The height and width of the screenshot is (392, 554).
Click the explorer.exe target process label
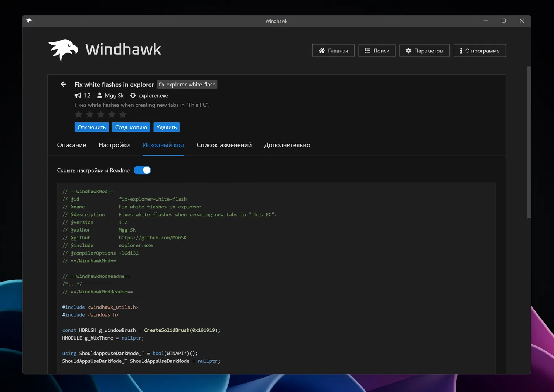[153, 95]
